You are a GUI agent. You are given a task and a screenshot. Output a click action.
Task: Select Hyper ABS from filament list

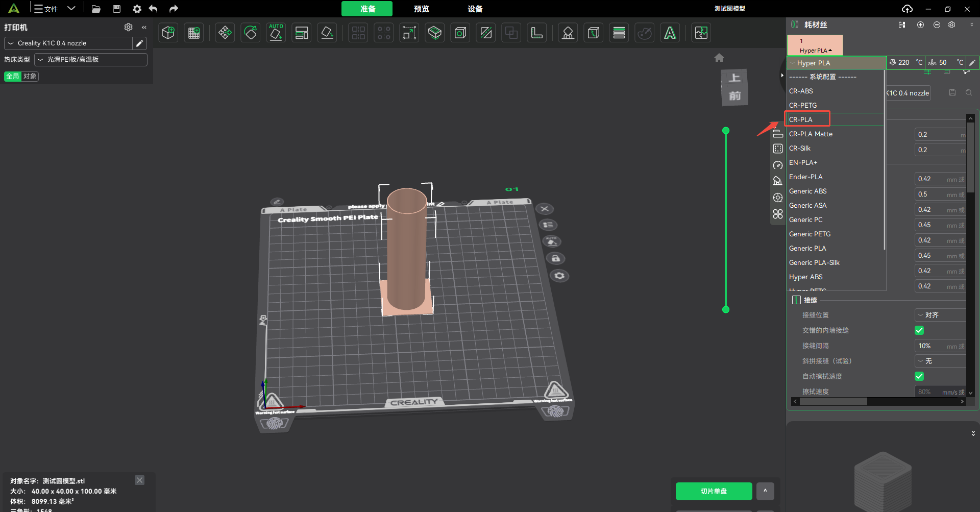tap(835, 277)
